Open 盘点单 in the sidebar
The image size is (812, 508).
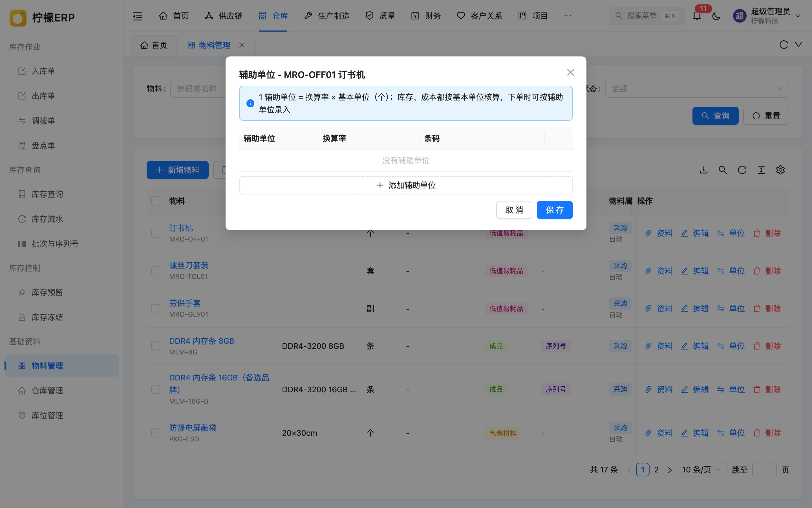pos(62,146)
